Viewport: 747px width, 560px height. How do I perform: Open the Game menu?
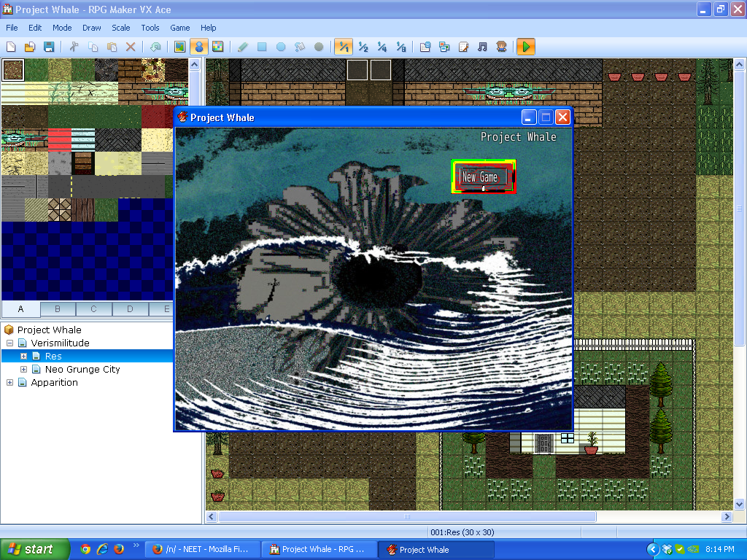tap(180, 28)
